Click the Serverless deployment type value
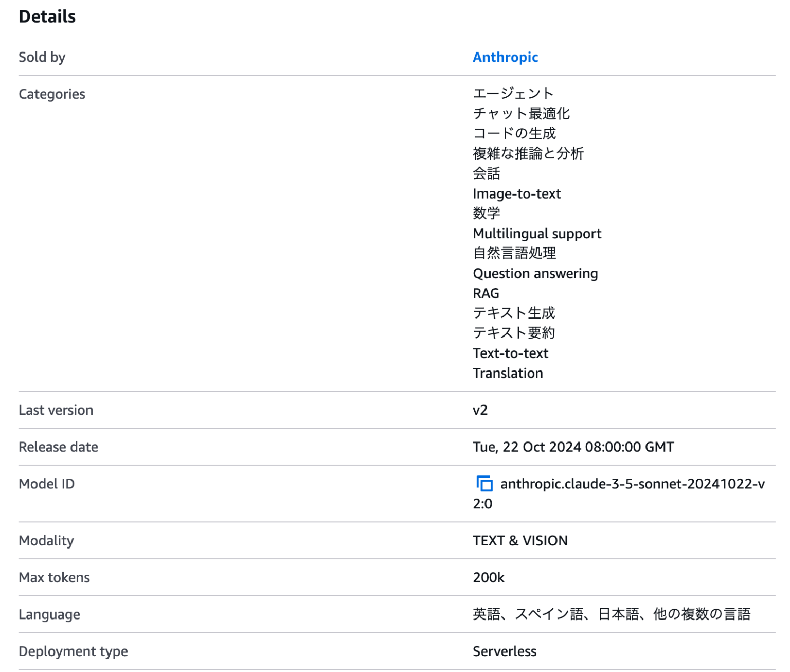 pos(505,651)
